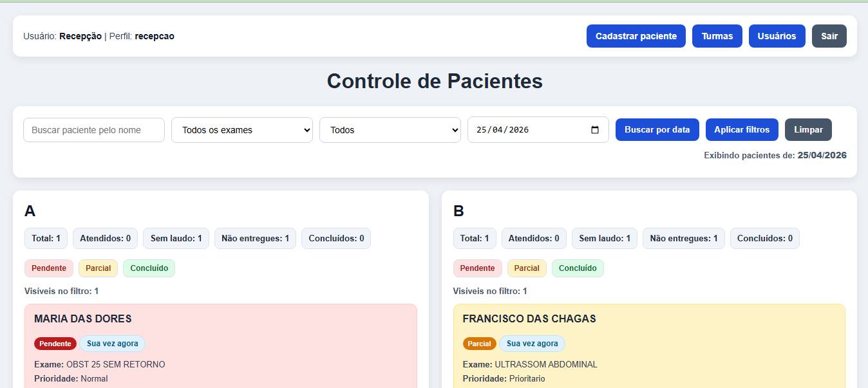Screen dimensions: 868x388
Task: Click Prioridade: Normal text
Action: (x=71, y=378)
